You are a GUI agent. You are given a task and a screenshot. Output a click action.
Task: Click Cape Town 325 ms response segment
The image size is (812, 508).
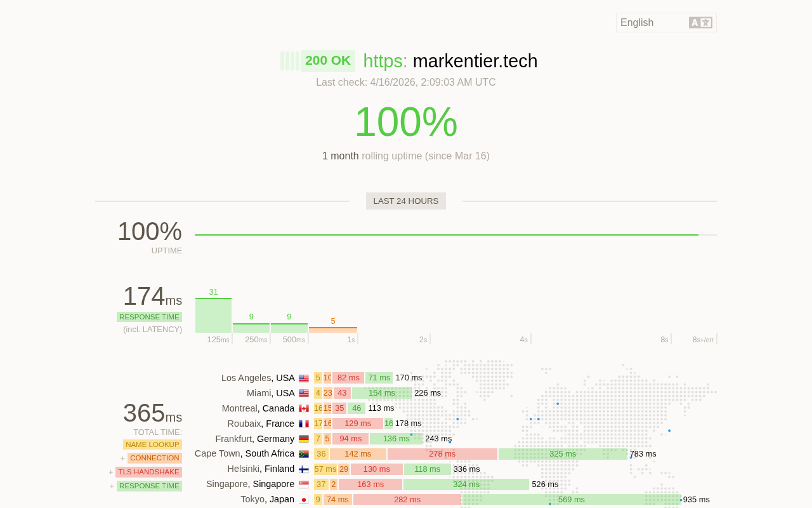563,454
